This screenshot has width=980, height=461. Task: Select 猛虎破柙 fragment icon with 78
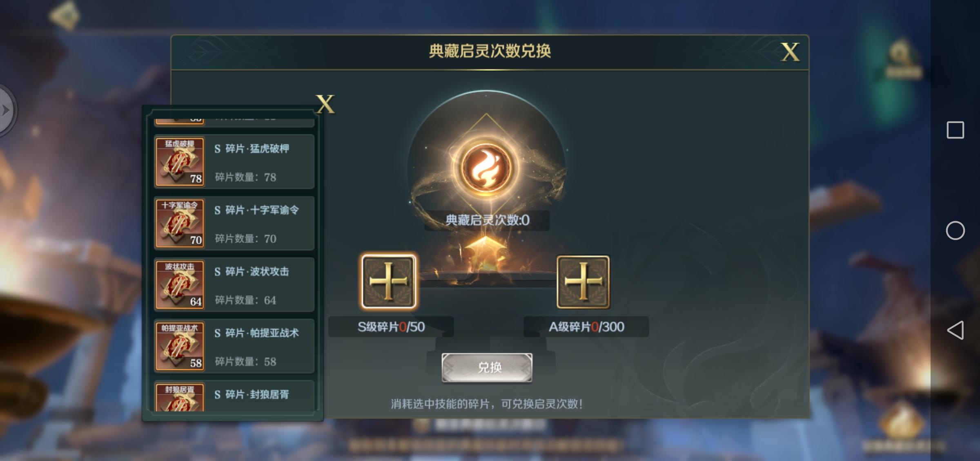(x=180, y=162)
